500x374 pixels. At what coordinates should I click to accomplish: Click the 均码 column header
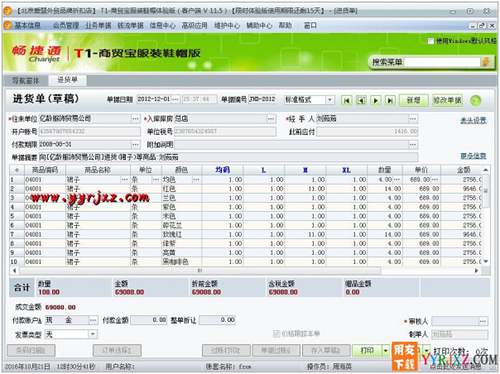click(x=222, y=170)
